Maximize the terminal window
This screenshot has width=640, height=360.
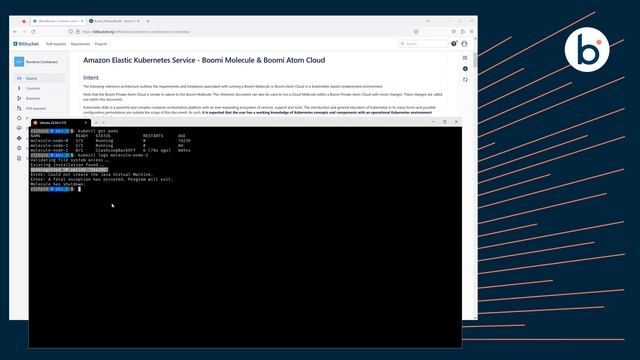click(444, 122)
